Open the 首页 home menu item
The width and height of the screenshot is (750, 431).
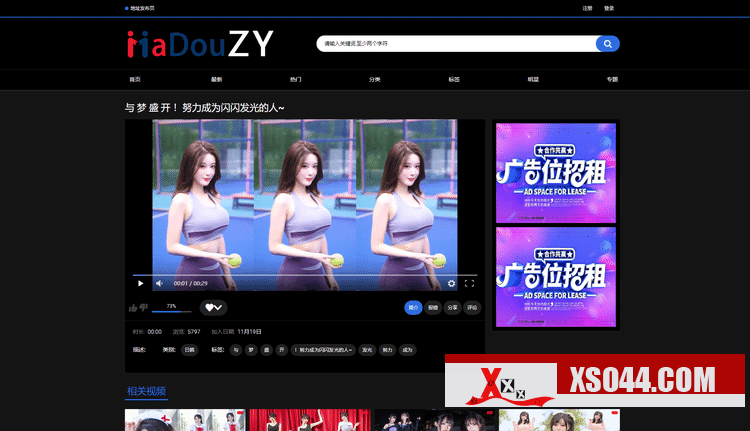tap(135, 79)
